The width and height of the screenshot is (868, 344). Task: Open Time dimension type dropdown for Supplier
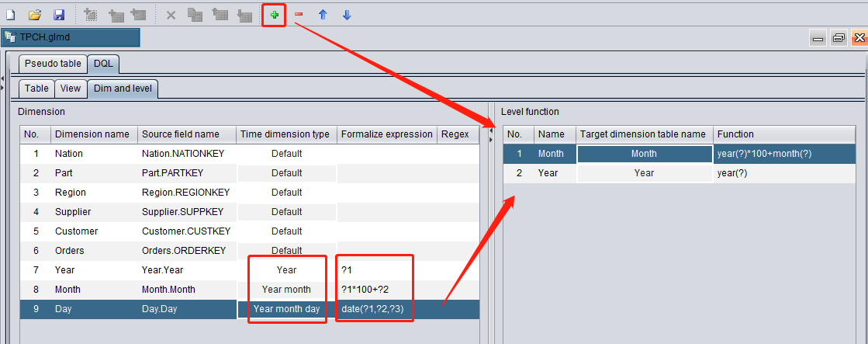point(287,212)
